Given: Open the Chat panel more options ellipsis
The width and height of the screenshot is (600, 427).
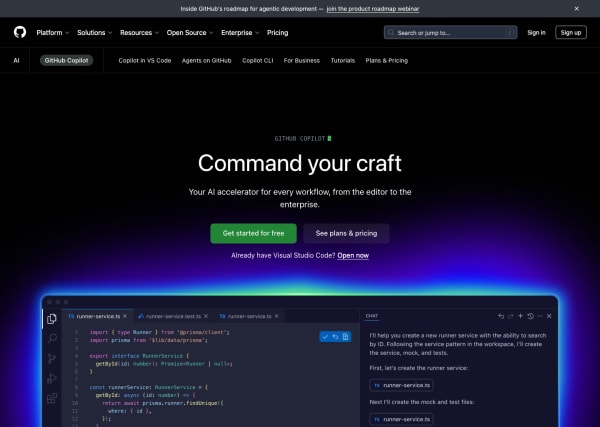Looking at the screenshot, I should tap(540, 316).
